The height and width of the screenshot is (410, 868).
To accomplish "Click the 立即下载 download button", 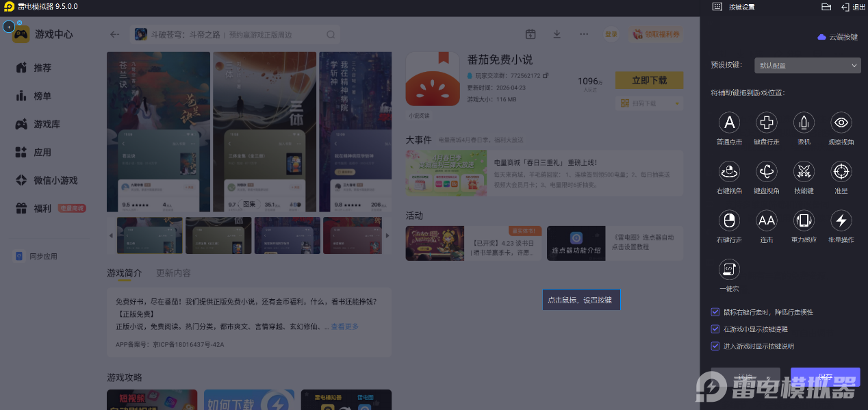I will (x=649, y=80).
